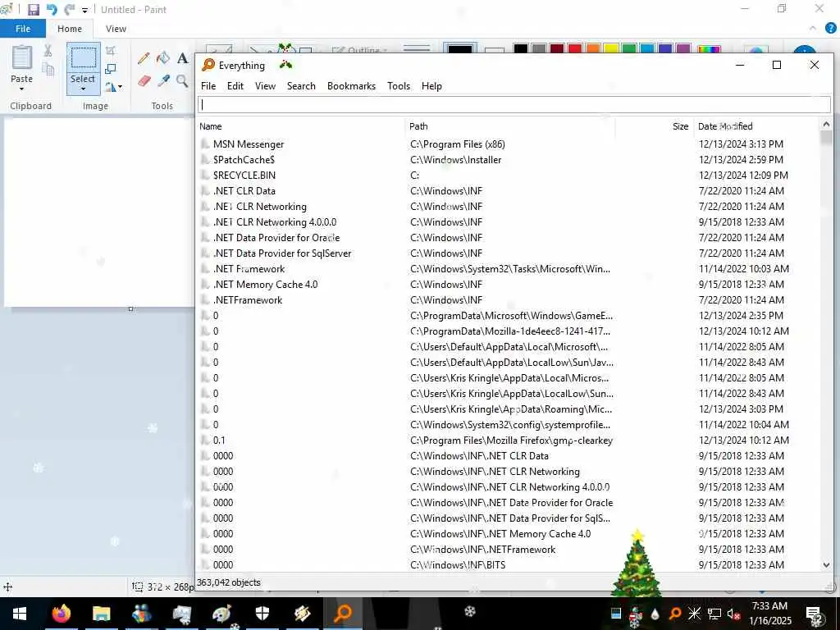840x630 pixels.
Task: Select the MSN Messenger folder row
Action: [x=508, y=144]
